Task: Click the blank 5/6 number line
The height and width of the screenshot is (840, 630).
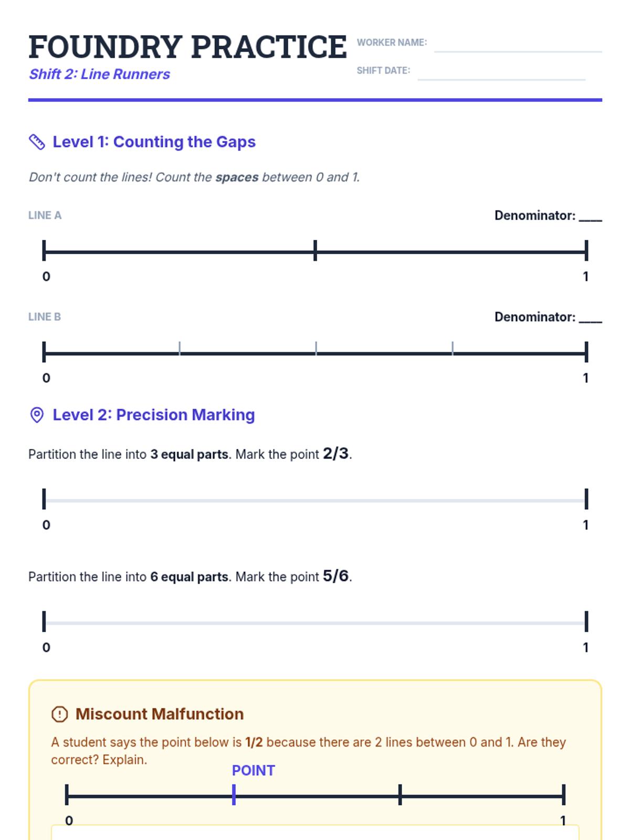Action: [x=315, y=623]
